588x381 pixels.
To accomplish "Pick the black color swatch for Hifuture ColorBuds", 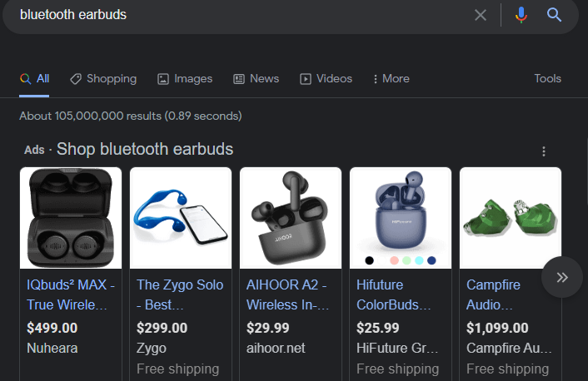I will (x=369, y=260).
